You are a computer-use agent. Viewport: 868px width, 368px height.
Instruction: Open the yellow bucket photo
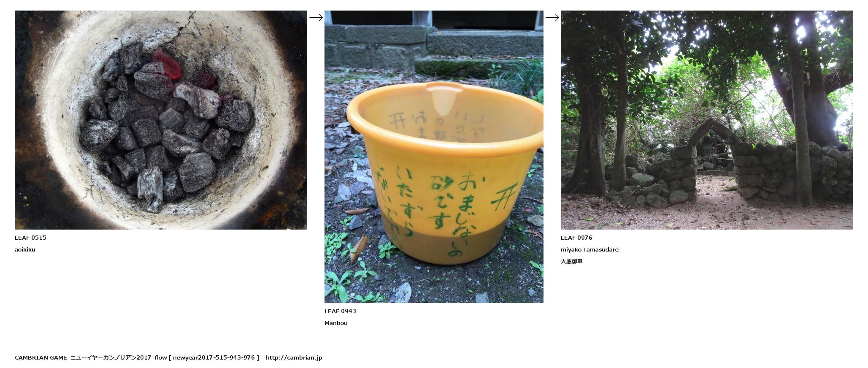click(434, 157)
